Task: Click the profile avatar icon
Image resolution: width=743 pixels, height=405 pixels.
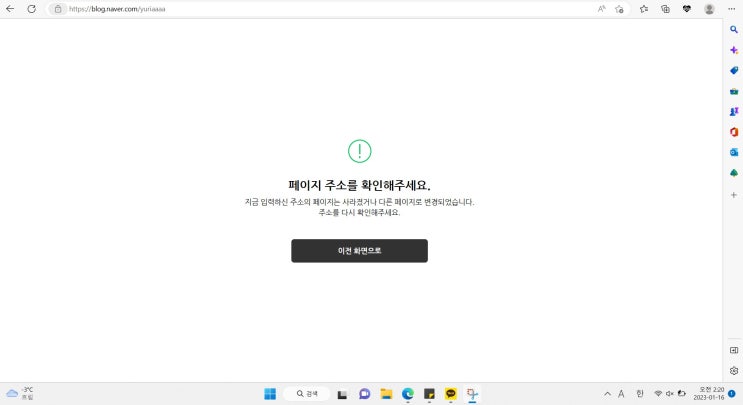Action: point(709,9)
